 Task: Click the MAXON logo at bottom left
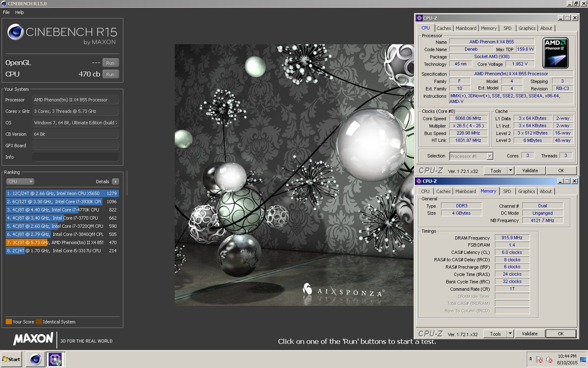pyautogui.click(x=33, y=339)
